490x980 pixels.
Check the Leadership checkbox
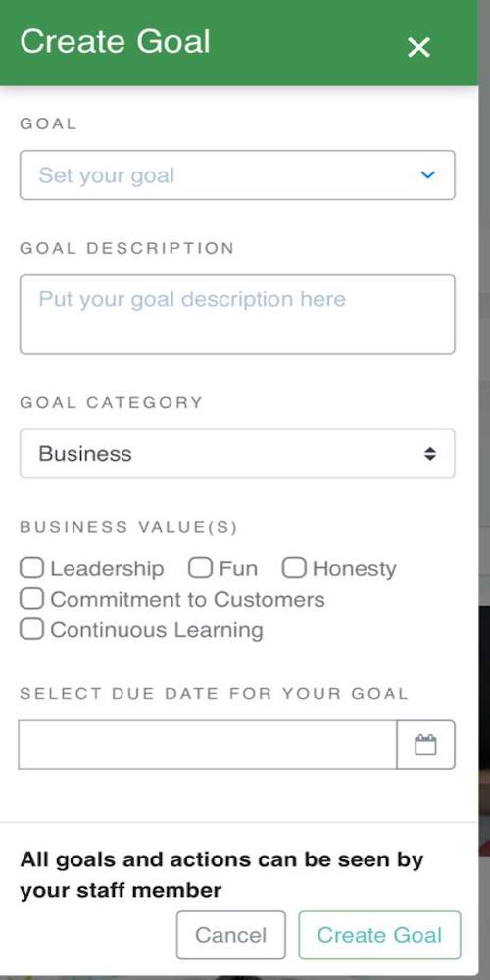coord(32,568)
